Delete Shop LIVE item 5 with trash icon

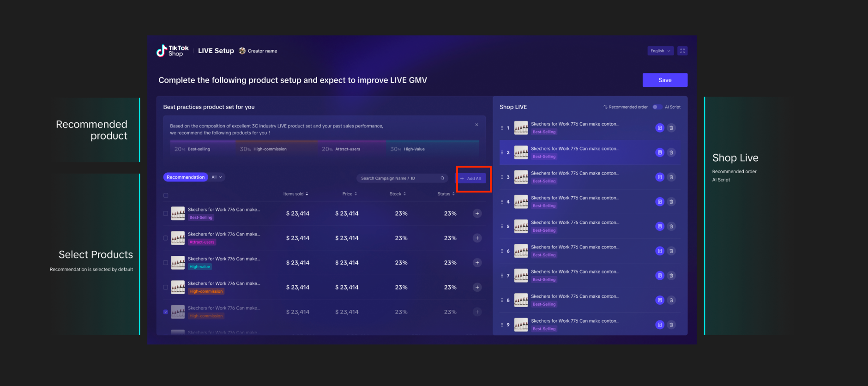671,226
